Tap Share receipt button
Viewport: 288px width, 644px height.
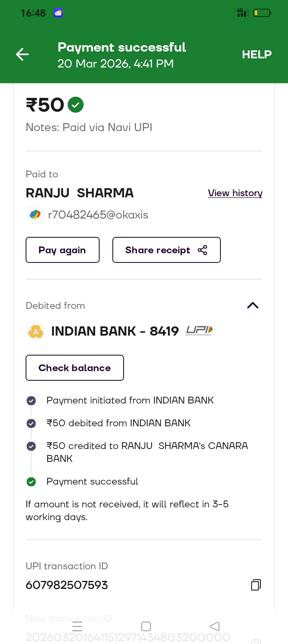pyautogui.click(x=166, y=250)
